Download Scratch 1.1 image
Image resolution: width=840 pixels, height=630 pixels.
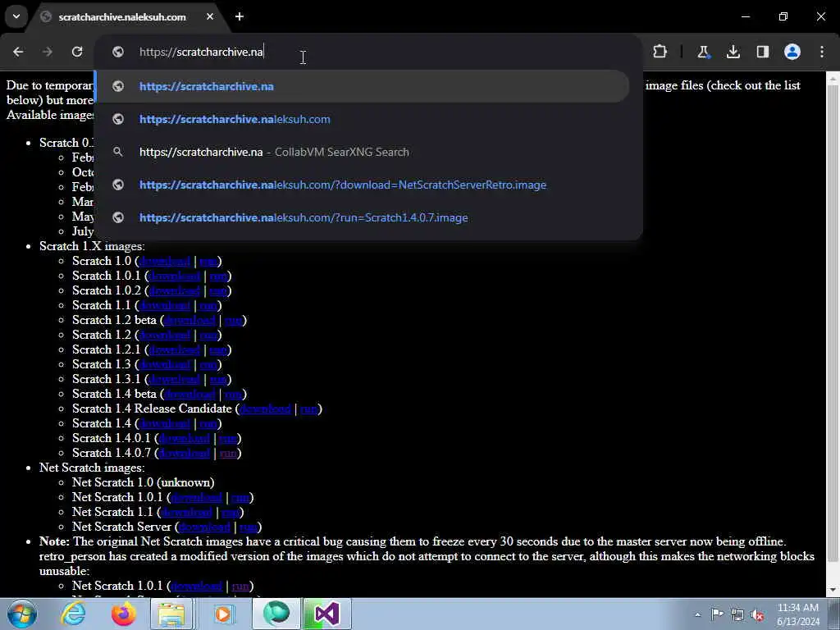(164, 305)
